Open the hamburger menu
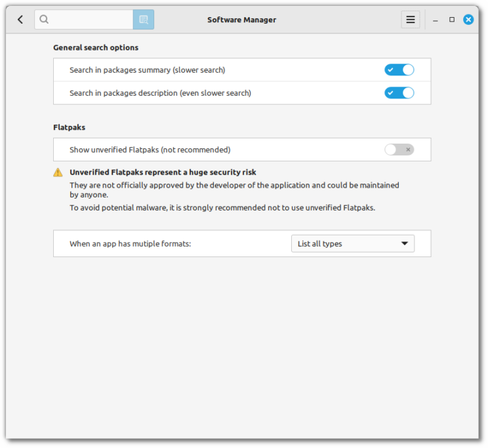 point(411,20)
